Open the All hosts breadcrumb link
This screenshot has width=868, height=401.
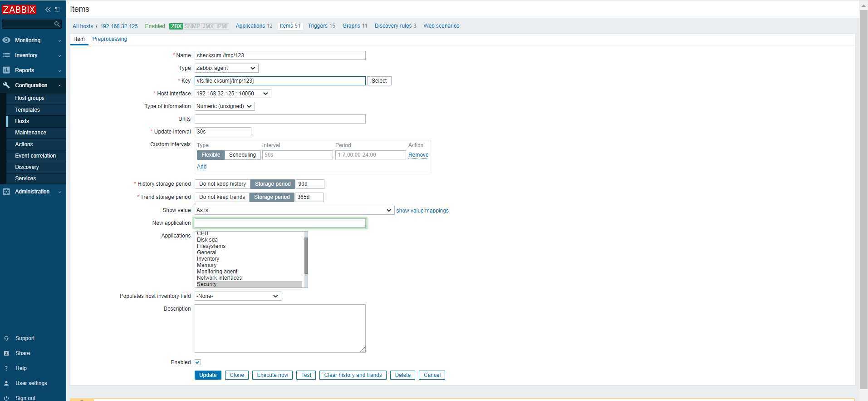click(x=83, y=26)
